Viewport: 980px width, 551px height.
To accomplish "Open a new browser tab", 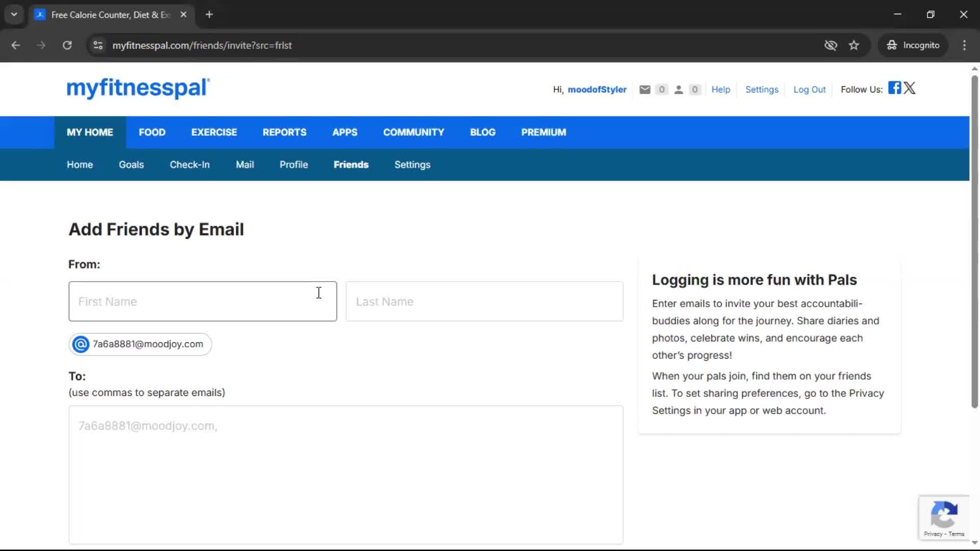I will 209,15.
